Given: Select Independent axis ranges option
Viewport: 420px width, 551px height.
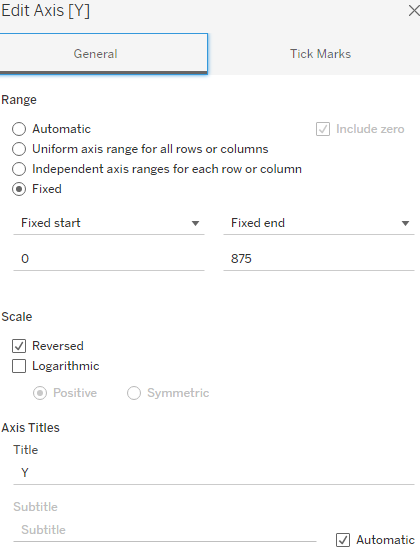Looking at the screenshot, I should coord(19,169).
